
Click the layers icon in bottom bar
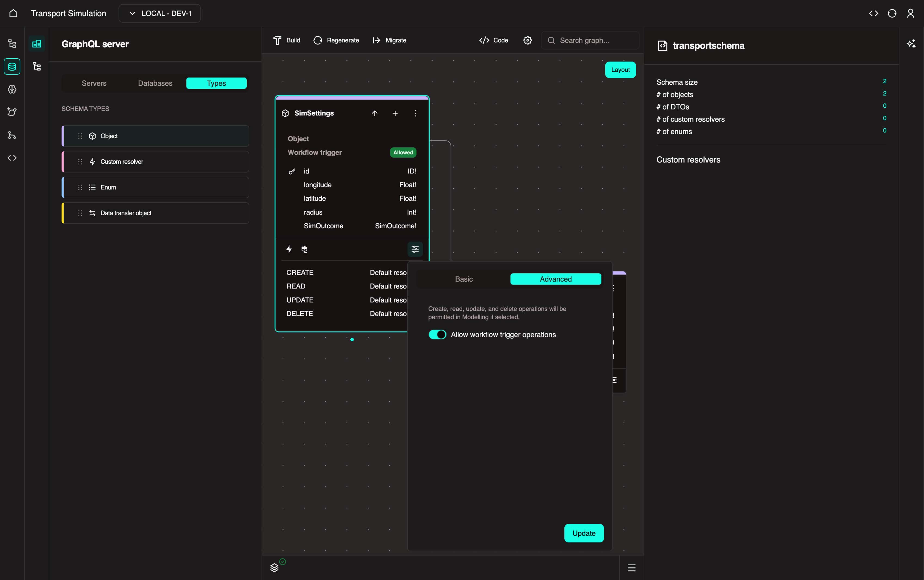274,568
